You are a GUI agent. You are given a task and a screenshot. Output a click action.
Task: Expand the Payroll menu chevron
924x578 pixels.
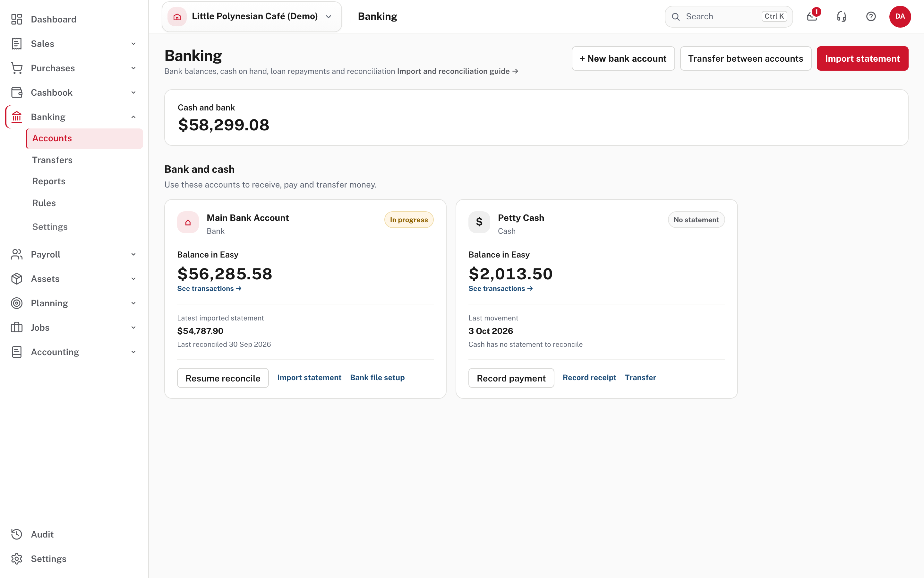(133, 254)
